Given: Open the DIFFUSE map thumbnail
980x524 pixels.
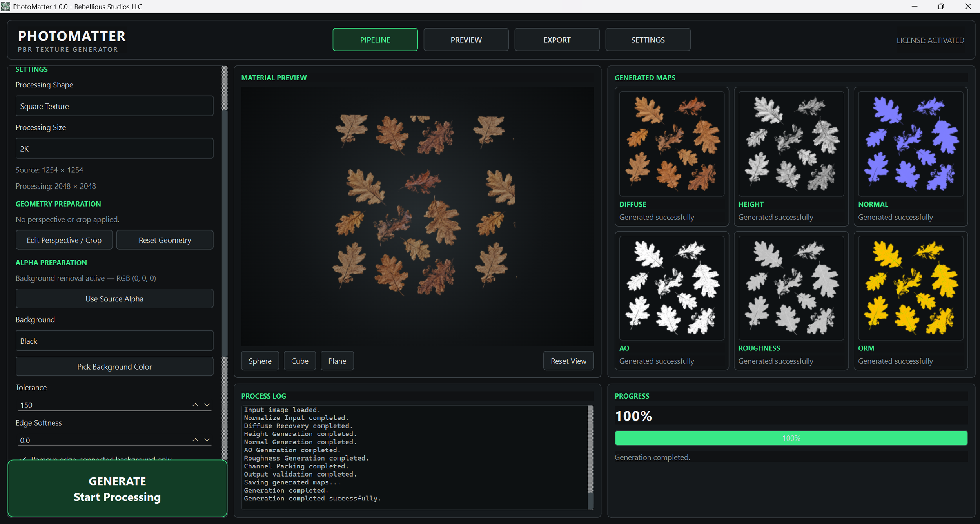Looking at the screenshot, I should (671, 144).
